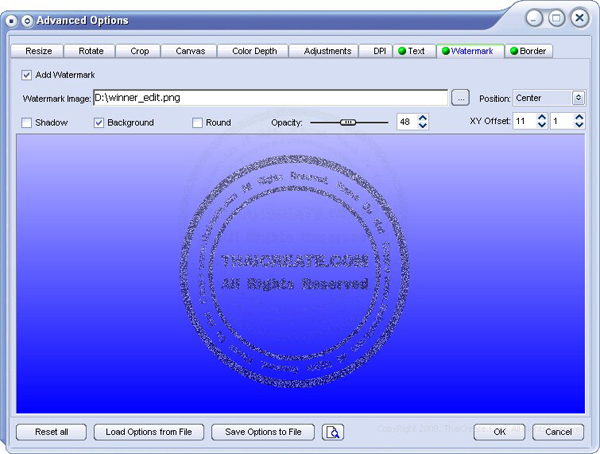Click the preview magnifier icon button

coord(333,432)
